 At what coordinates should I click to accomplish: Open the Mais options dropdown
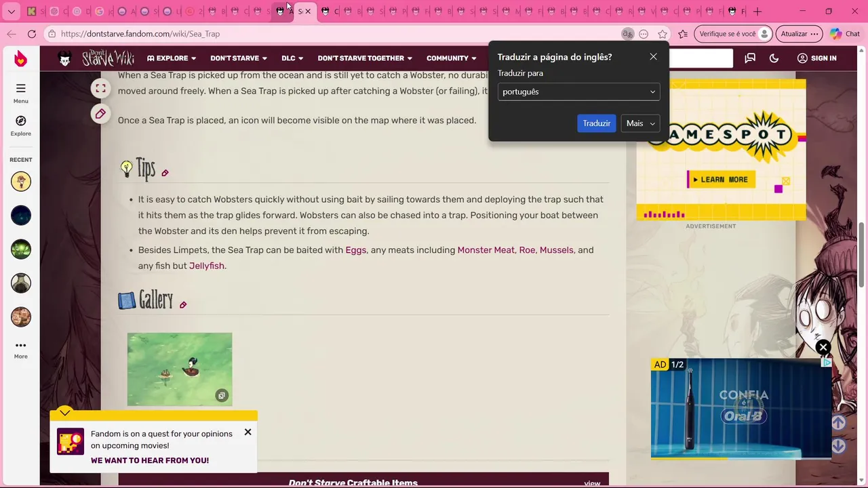(x=640, y=123)
